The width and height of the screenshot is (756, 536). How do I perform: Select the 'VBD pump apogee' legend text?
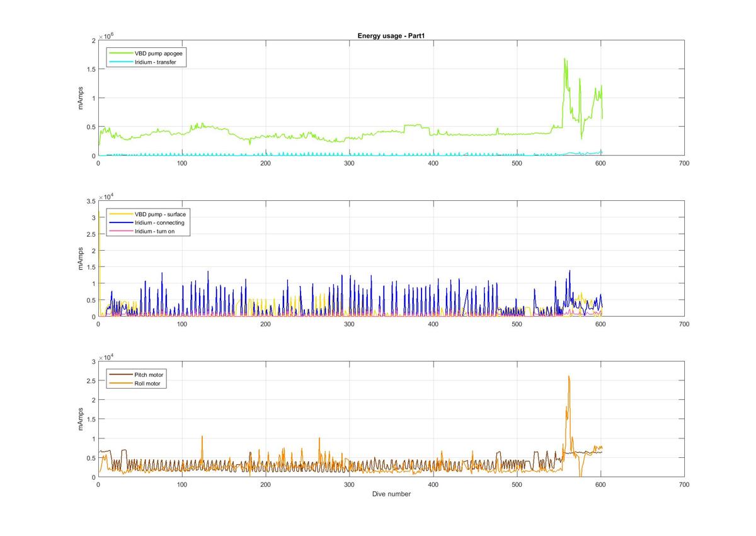pyautogui.click(x=159, y=54)
